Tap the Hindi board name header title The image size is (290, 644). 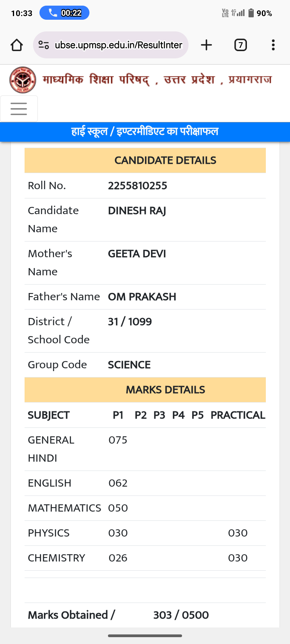pos(157,80)
